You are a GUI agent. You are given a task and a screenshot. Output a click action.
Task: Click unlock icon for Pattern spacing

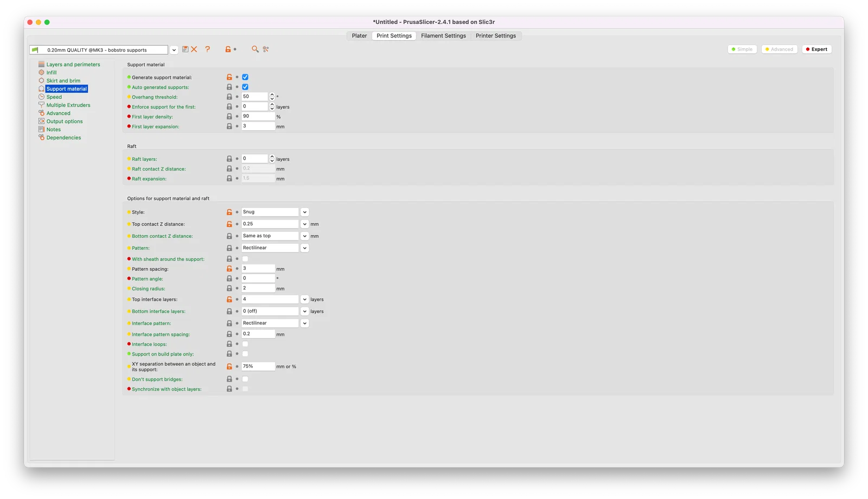[x=229, y=269]
